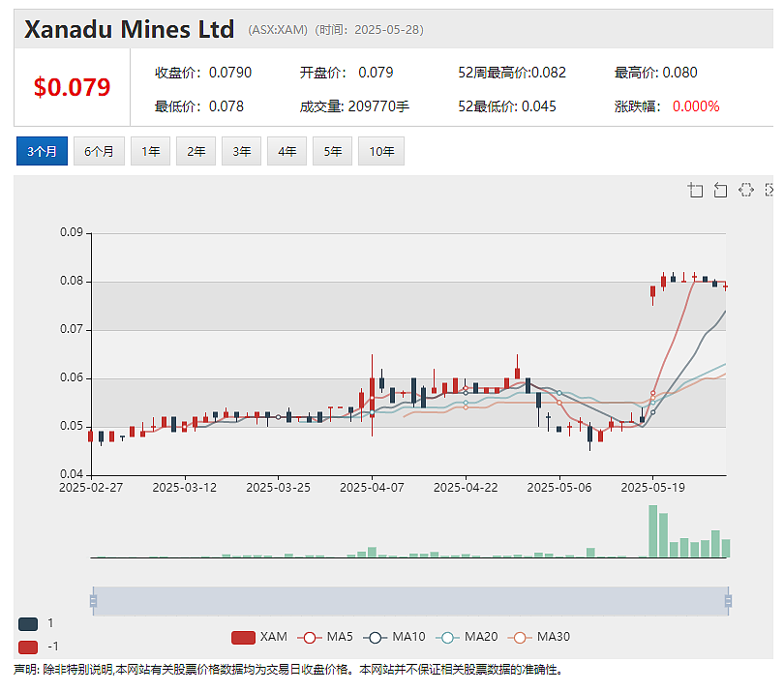The height and width of the screenshot is (692, 784).
Task: Click the zoom reset back-arrow icon
Action: (720, 190)
